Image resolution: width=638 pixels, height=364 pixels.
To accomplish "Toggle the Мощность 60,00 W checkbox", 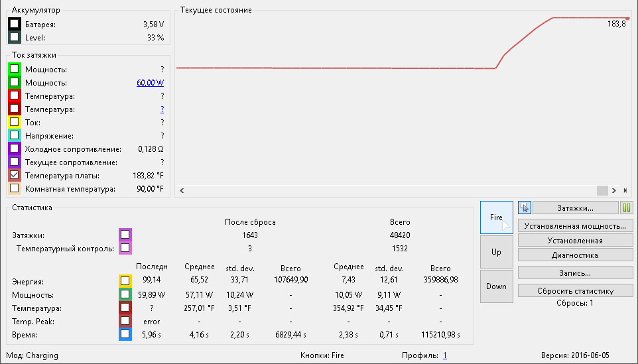I will tap(14, 82).
